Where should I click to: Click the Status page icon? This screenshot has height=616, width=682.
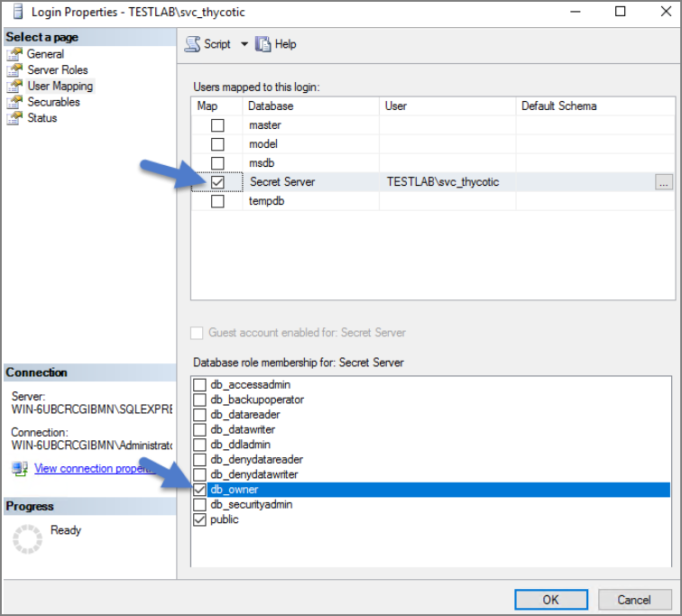pyautogui.click(x=14, y=118)
